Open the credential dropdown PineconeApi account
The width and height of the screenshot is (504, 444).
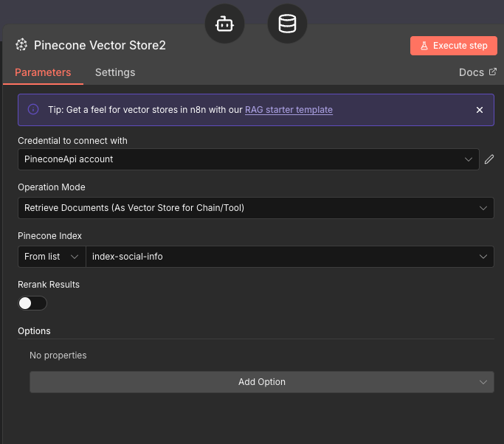(249, 159)
